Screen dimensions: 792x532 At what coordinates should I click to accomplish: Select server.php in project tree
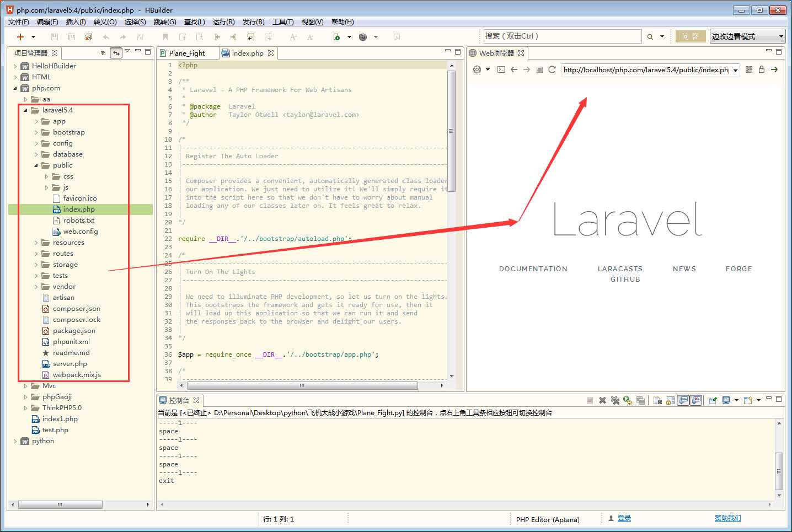click(70, 364)
